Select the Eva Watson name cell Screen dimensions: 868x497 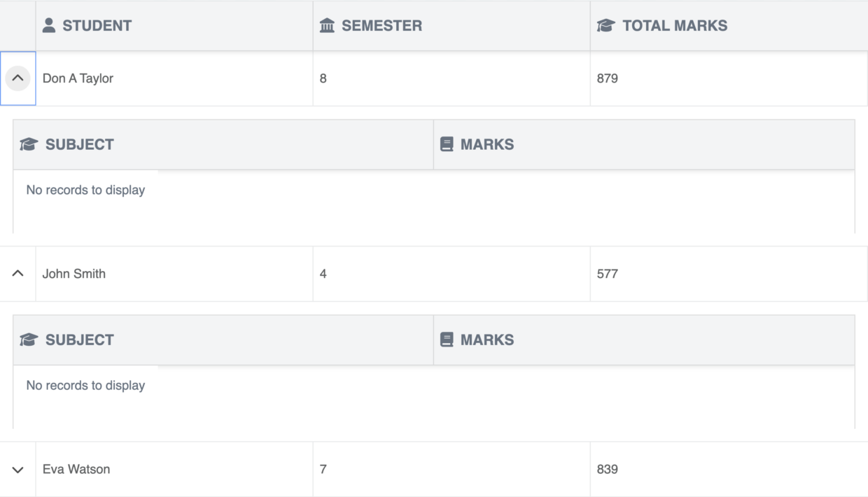pyautogui.click(x=76, y=470)
